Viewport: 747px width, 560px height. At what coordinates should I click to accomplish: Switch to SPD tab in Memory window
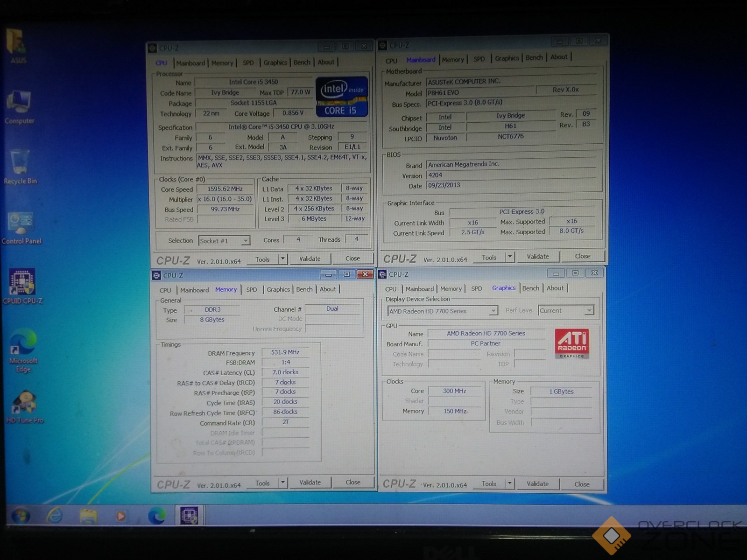tap(252, 290)
